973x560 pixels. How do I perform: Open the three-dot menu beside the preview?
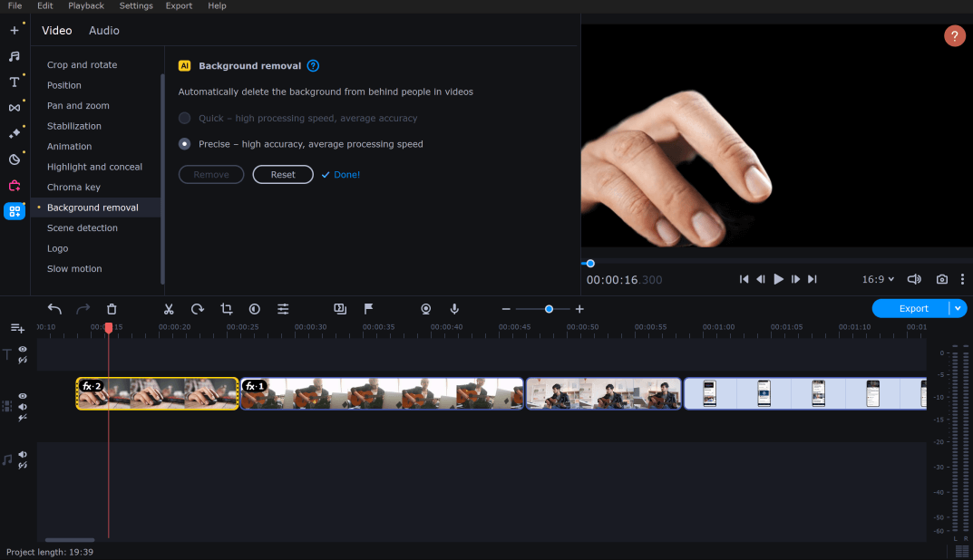pos(962,279)
